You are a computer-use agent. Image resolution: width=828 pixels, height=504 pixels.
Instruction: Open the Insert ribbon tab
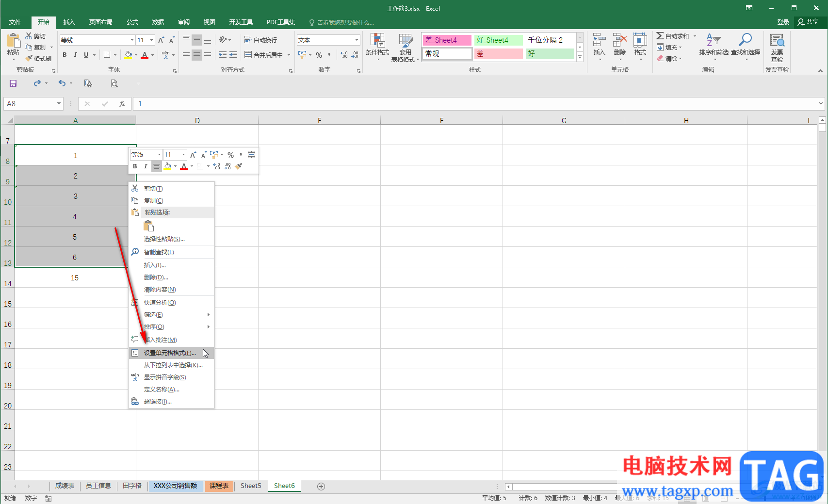pyautogui.click(x=69, y=22)
